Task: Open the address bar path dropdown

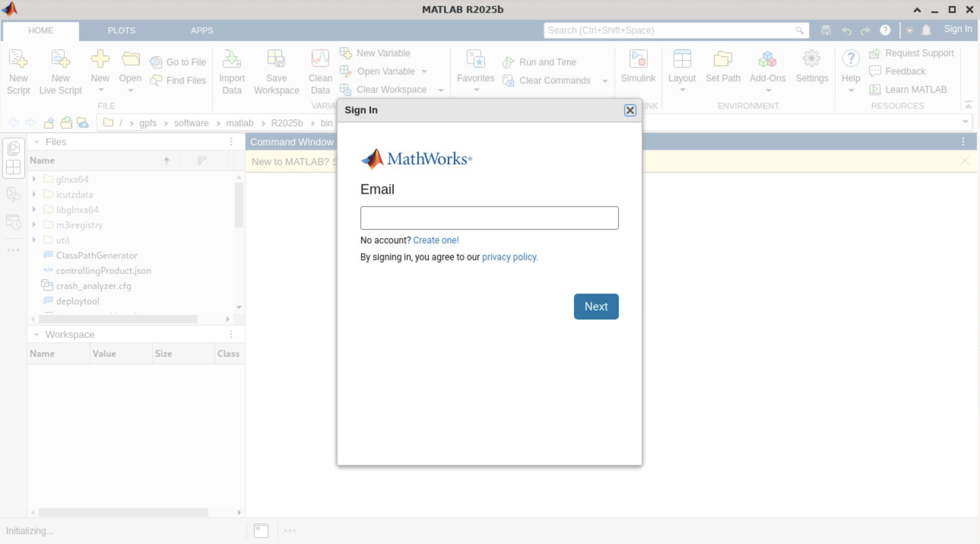Action: point(965,122)
